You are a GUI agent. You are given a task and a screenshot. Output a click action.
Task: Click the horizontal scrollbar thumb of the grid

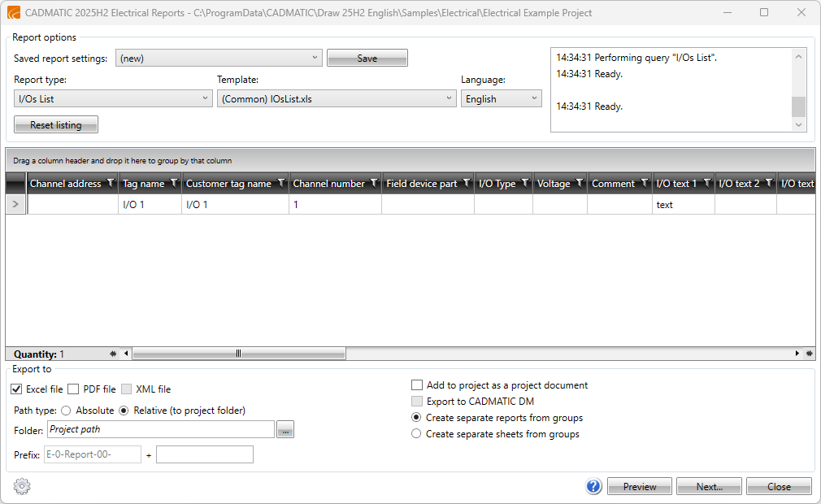click(239, 354)
